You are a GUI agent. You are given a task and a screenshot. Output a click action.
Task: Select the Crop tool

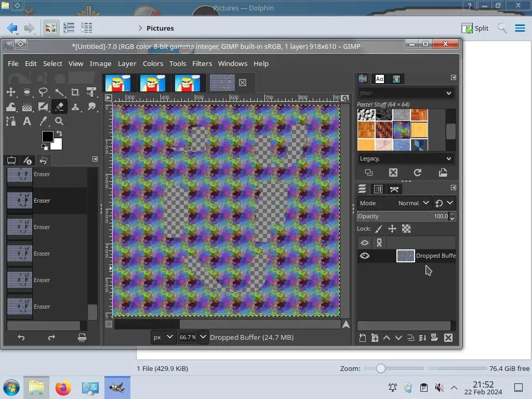[x=75, y=92]
